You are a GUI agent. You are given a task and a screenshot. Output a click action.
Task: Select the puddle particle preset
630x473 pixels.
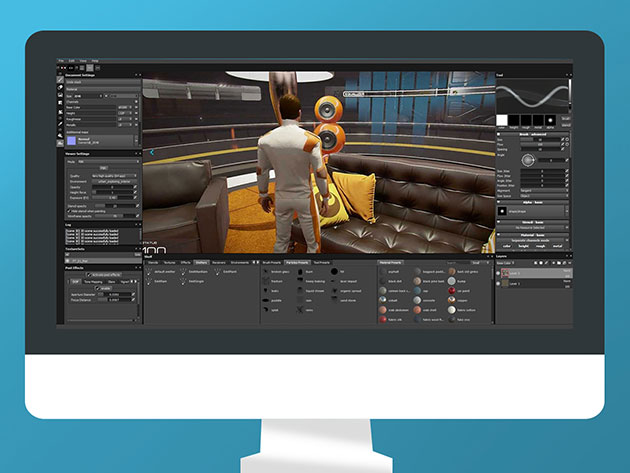coord(272,300)
